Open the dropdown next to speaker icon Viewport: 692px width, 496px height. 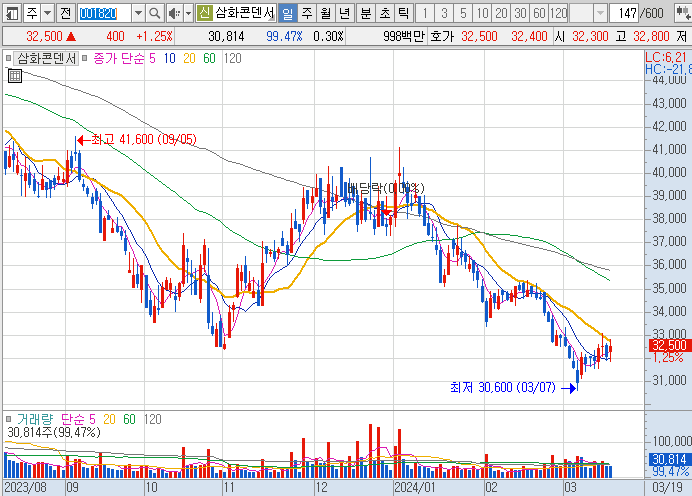[188, 13]
